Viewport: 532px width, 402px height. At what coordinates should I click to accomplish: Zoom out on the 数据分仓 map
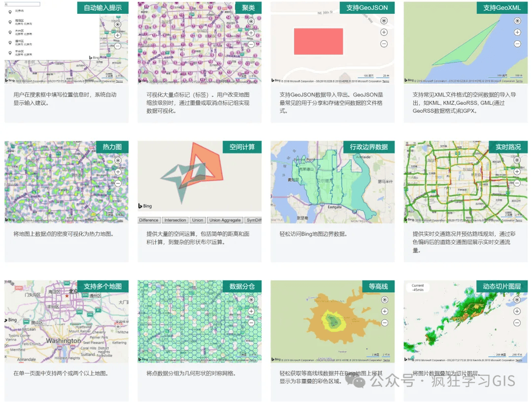point(251,323)
